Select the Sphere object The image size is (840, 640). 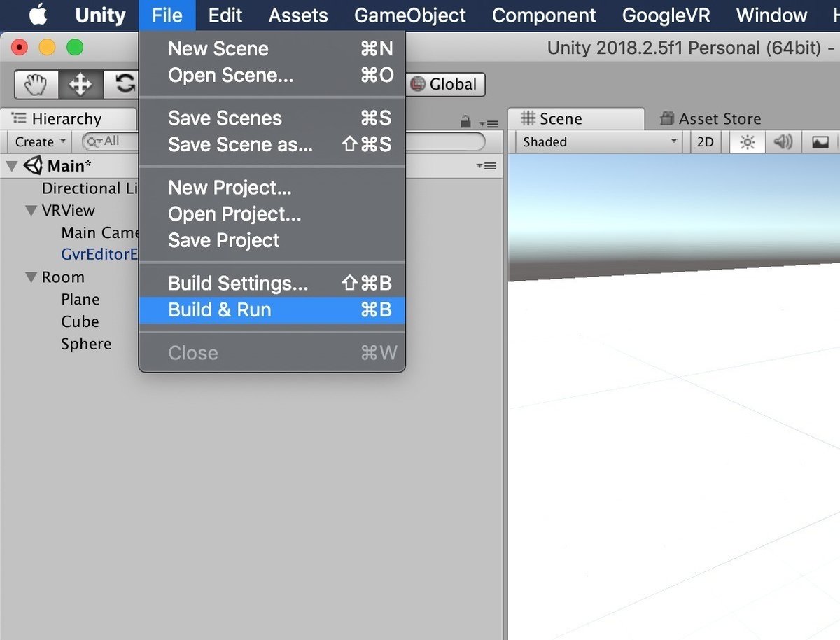point(86,344)
